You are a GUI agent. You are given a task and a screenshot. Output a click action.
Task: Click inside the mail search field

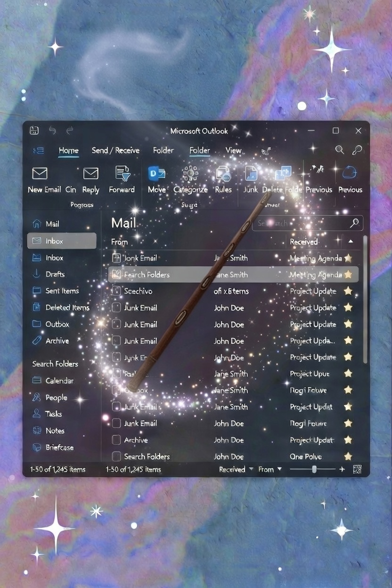[x=302, y=223]
